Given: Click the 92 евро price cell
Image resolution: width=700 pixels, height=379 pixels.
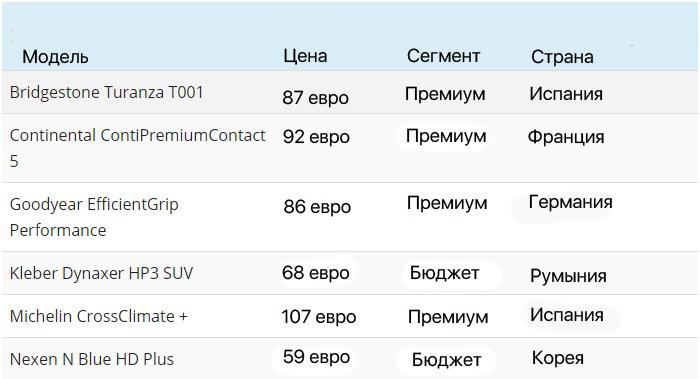Looking at the screenshot, I should 316,137.
